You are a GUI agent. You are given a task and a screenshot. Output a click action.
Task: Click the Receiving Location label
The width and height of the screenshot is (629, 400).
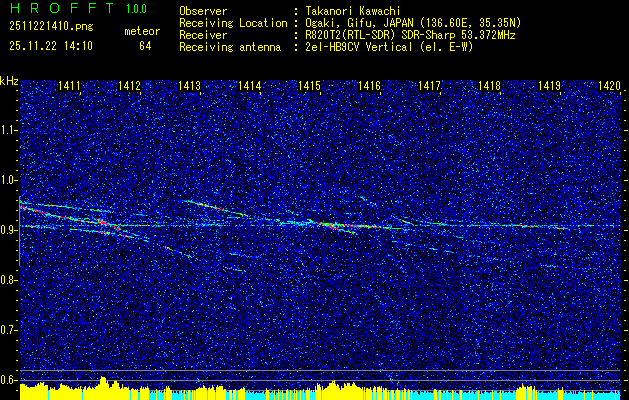[233, 23]
